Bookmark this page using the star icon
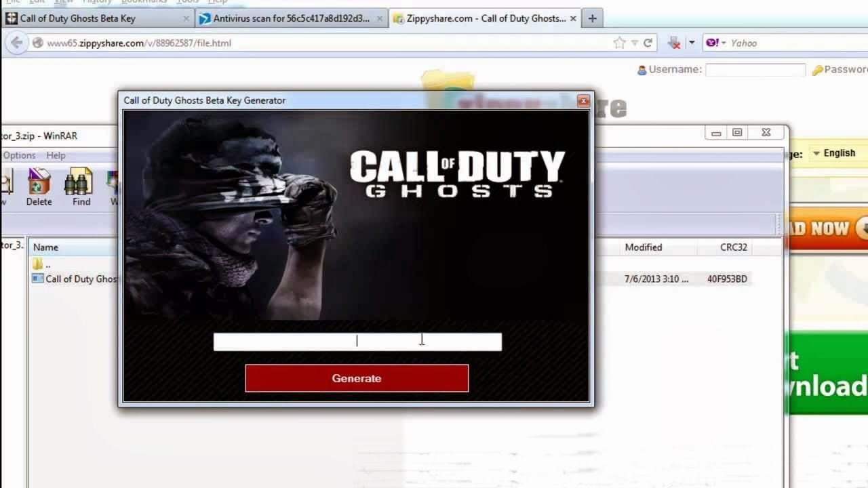 tap(618, 42)
